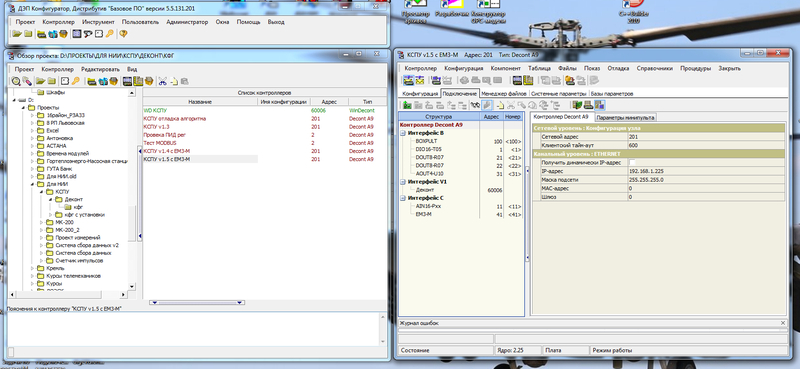The width and height of the screenshot is (800, 369).
Task: Expand the 'МК-200' folder in project tree
Action: pos(41,223)
